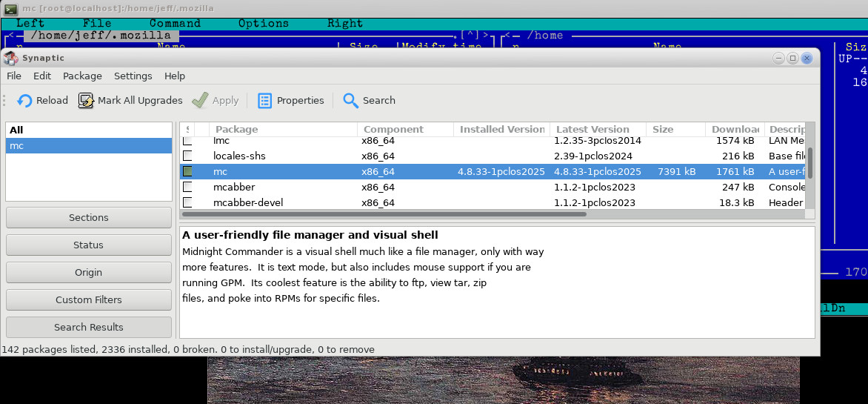This screenshot has height=404, width=868.
Task: Click the Synaptic window title icon
Action: (11, 58)
